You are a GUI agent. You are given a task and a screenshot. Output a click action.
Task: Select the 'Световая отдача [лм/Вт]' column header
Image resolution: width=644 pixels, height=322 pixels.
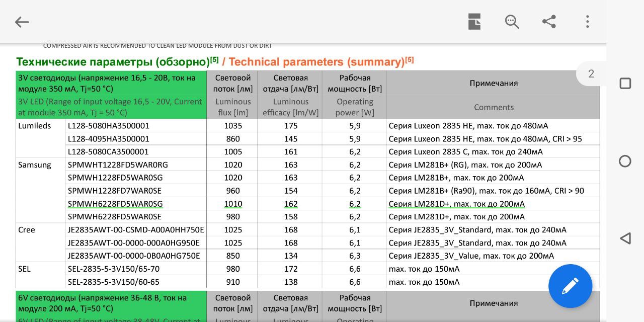click(x=291, y=84)
